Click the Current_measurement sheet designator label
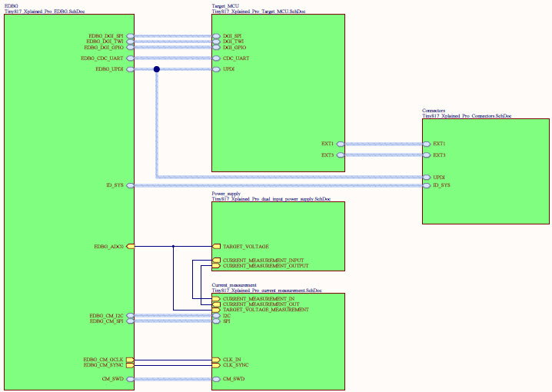The image size is (552, 392). pos(234,285)
